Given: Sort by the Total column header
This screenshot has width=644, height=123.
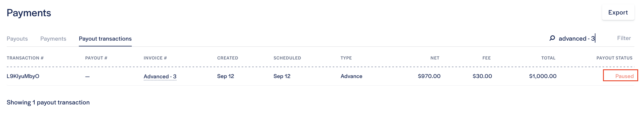Looking at the screenshot, I should [548, 58].
